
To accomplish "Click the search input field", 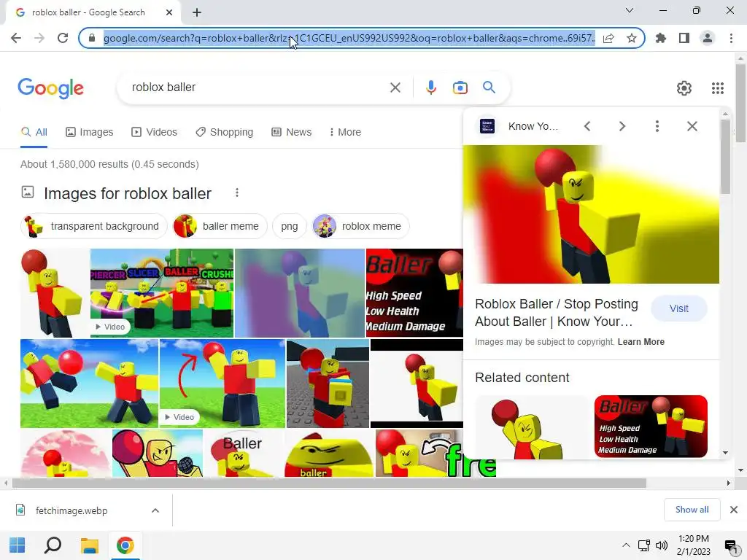I will pyautogui.click(x=258, y=87).
